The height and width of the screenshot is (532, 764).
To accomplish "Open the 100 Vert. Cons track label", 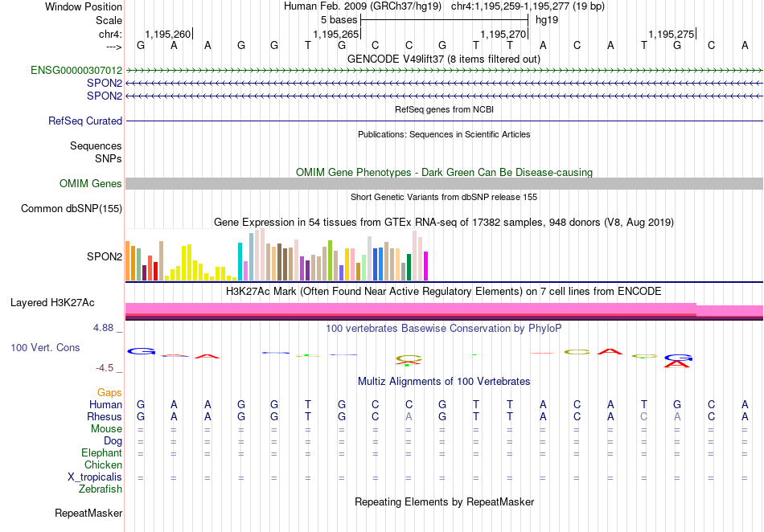I will click(x=45, y=347).
